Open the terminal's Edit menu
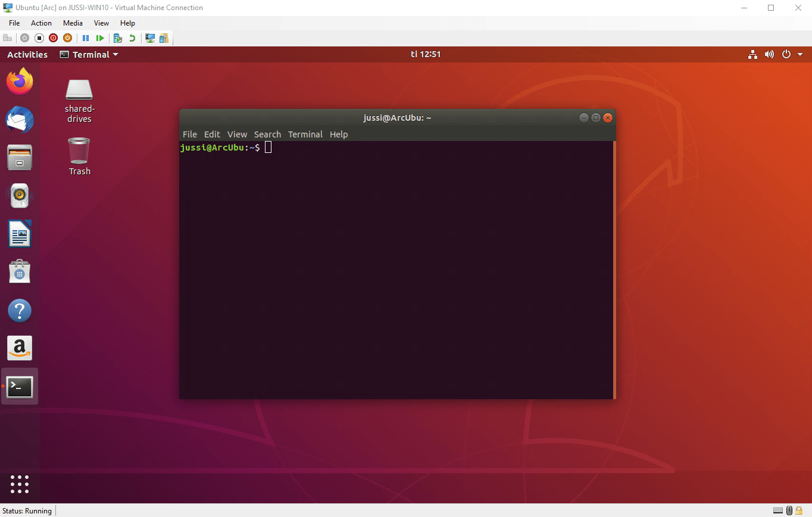This screenshot has height=517, width=812. click(212, 134)
